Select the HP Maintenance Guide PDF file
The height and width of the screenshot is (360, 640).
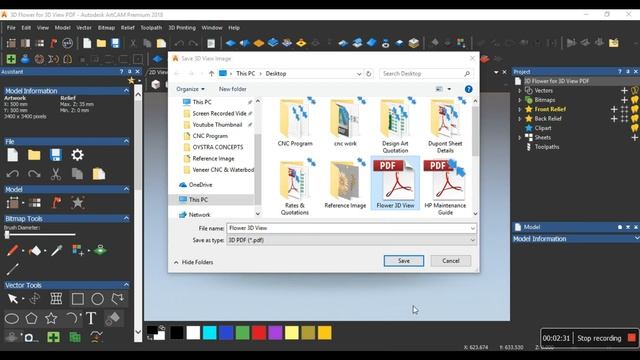[445, 187]
